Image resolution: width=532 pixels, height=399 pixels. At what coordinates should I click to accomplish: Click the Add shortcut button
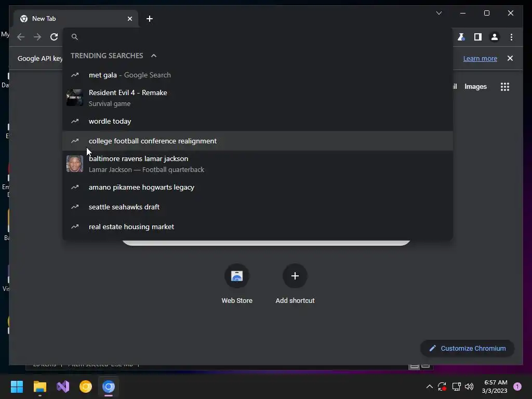click(x=295, y=284)
